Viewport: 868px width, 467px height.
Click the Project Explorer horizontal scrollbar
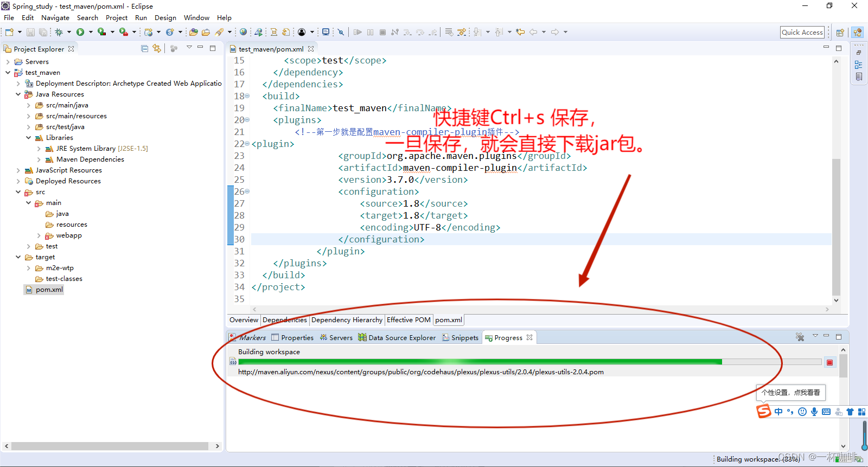(110, 446)
